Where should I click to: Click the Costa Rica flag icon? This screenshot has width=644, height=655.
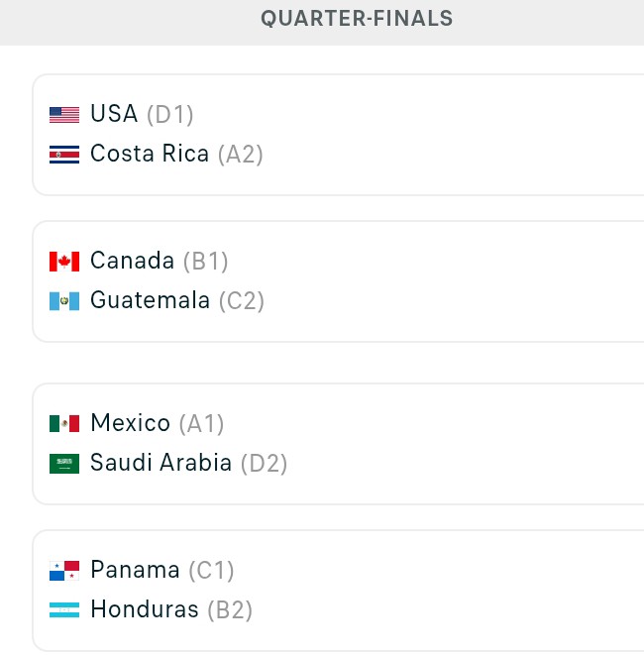(x=64, y=155)
